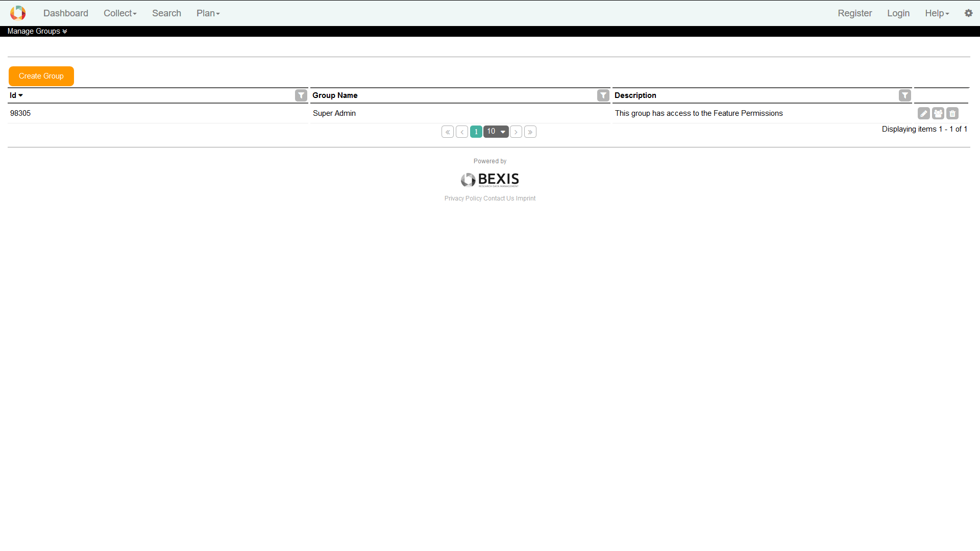The height and width of the screenshot is (551, 980).
Task: Expand the Collect menu
Action: (120, 13)
